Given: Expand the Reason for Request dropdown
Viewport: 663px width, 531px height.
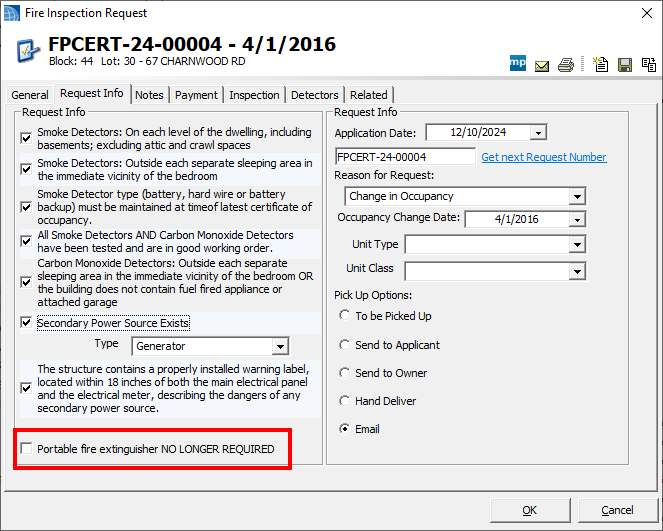Looking at the screenshot, I should coord(577,197).
